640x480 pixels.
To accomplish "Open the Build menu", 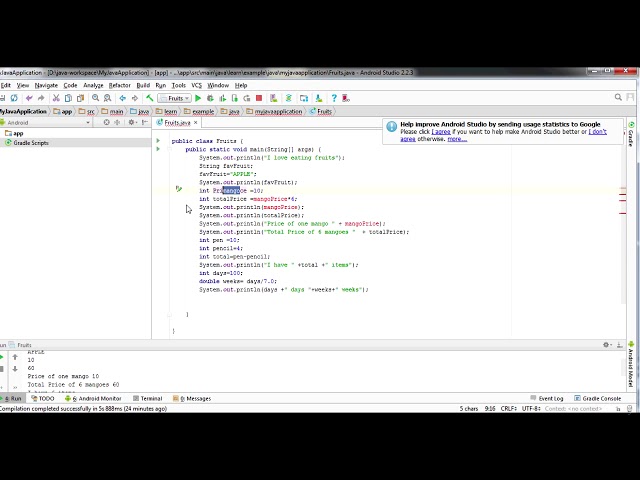I will 143,85.
